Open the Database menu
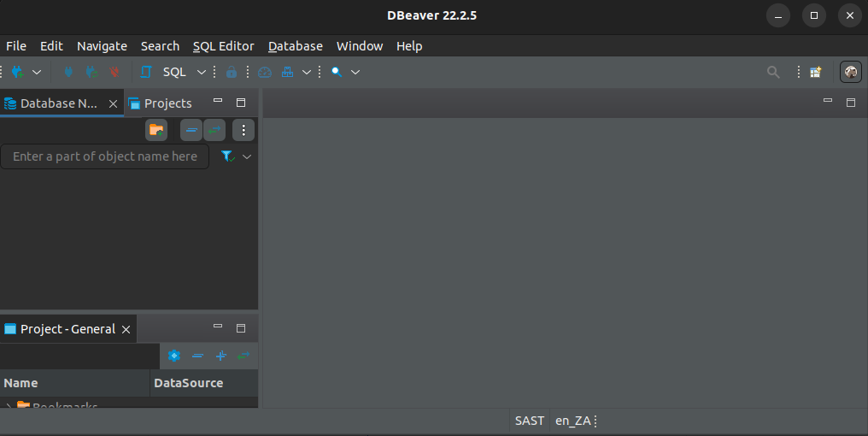The height and width of the screenshot is (436, 868). (295, 46)
